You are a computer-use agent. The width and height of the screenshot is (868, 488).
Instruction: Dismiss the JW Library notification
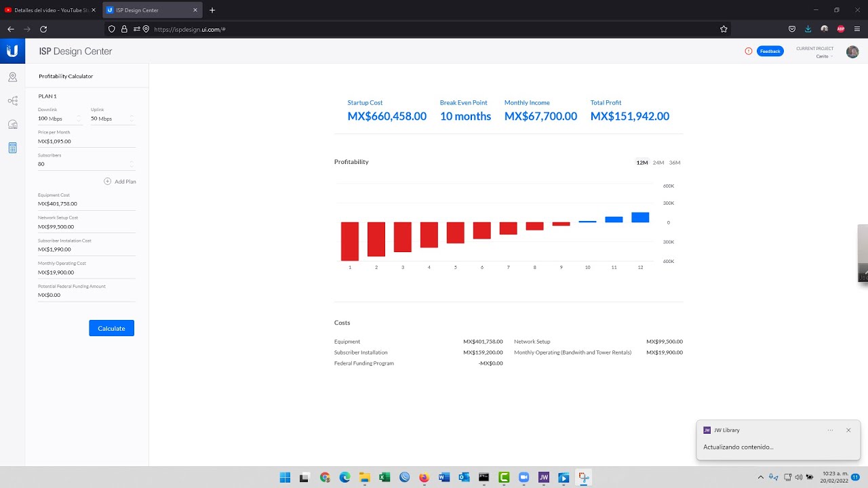[848, 430]
